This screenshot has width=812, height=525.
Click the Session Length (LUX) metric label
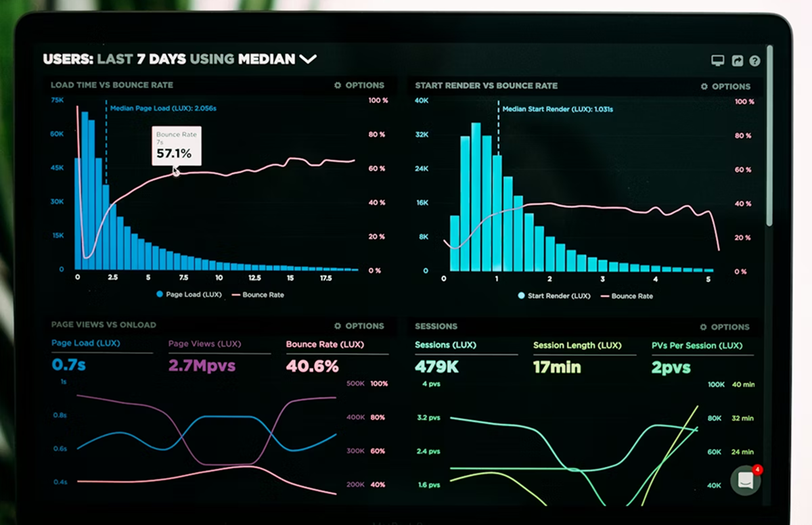point(577,346)
